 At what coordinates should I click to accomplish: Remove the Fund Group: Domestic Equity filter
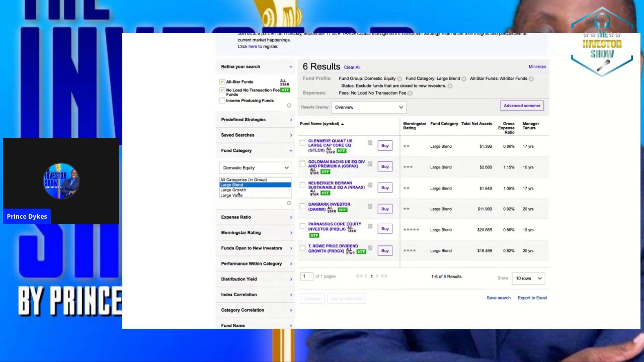coord(399,79)
